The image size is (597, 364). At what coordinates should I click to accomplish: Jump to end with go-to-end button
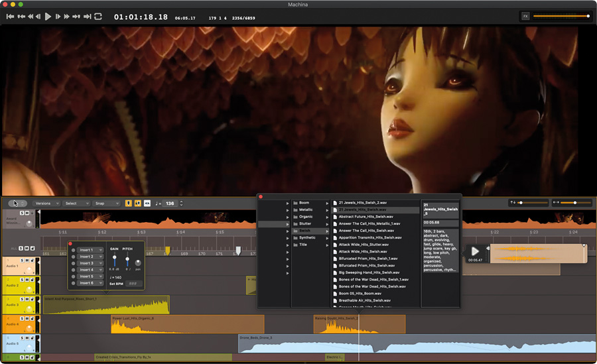pyautogui.click(x=87, y=17)
